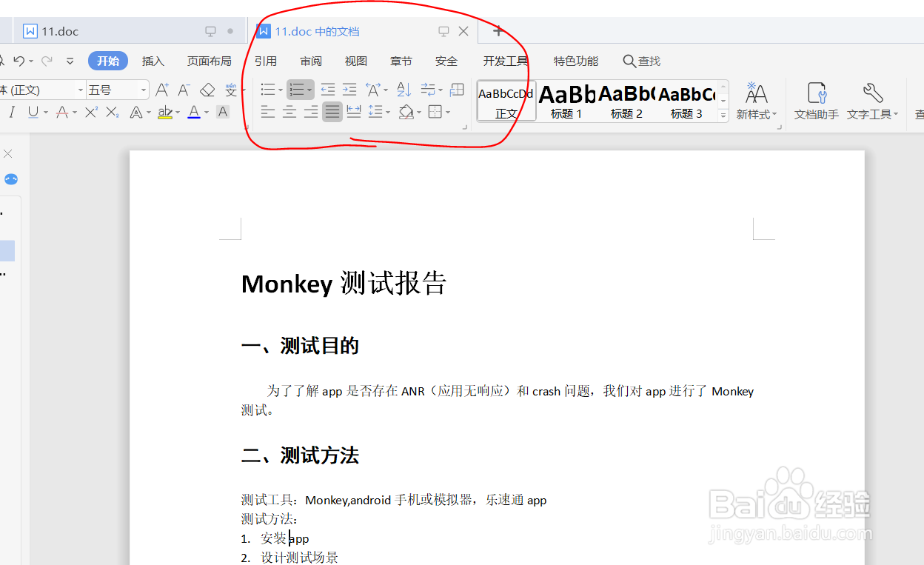
Task: Toggle strikethrough formatting
Action: tap(62, 112)
